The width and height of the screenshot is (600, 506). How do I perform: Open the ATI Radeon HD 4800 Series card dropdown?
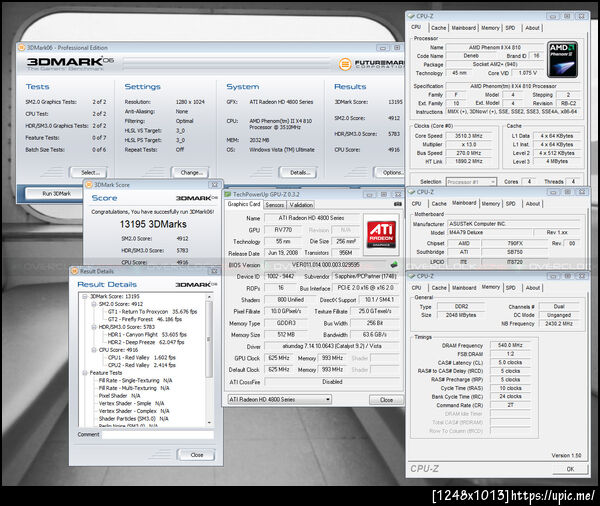tap(279, 400)
